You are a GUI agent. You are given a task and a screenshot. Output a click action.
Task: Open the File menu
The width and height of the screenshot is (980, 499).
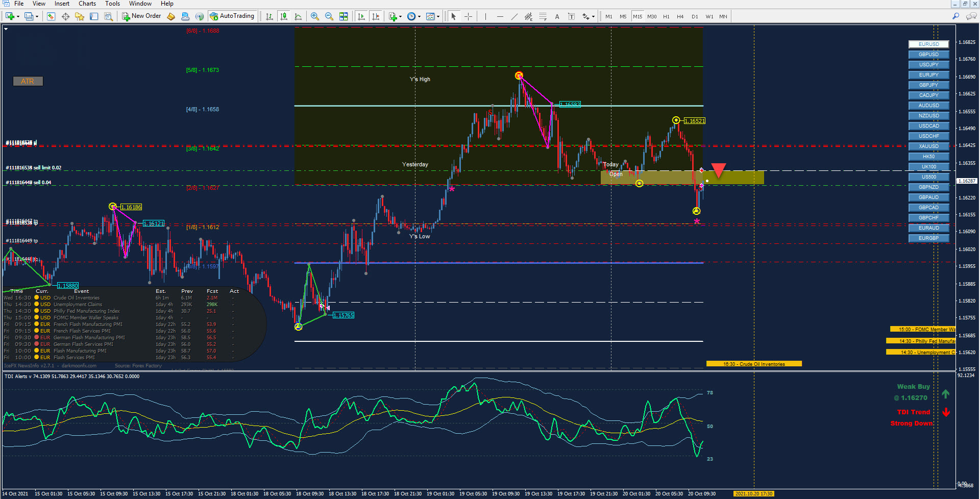(19, 4)
